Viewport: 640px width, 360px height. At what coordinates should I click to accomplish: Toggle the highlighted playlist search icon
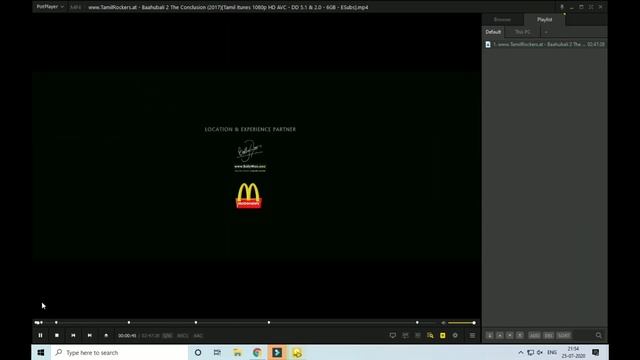coord(430,336)
